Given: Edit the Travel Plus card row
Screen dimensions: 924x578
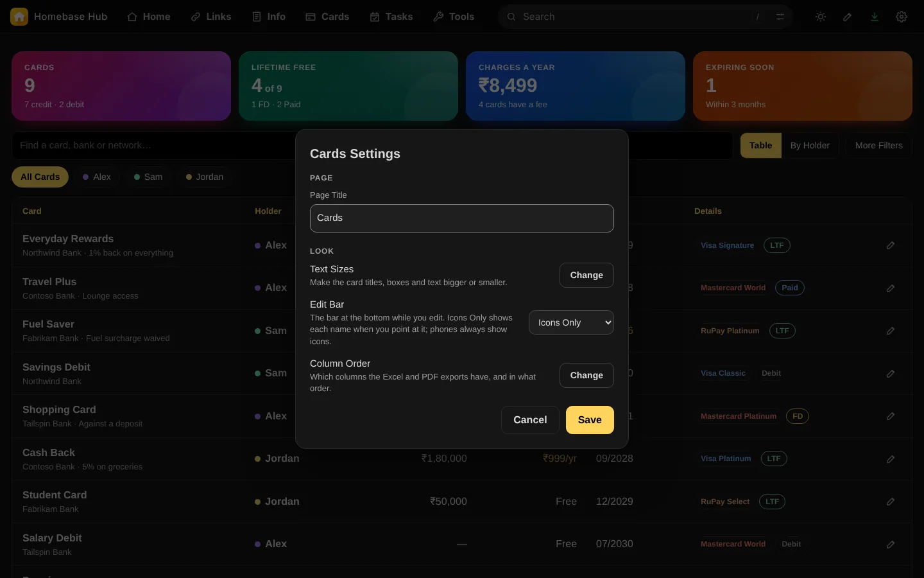Looking at the screenshot, I should pyautogui.click(x=891, y=288).
